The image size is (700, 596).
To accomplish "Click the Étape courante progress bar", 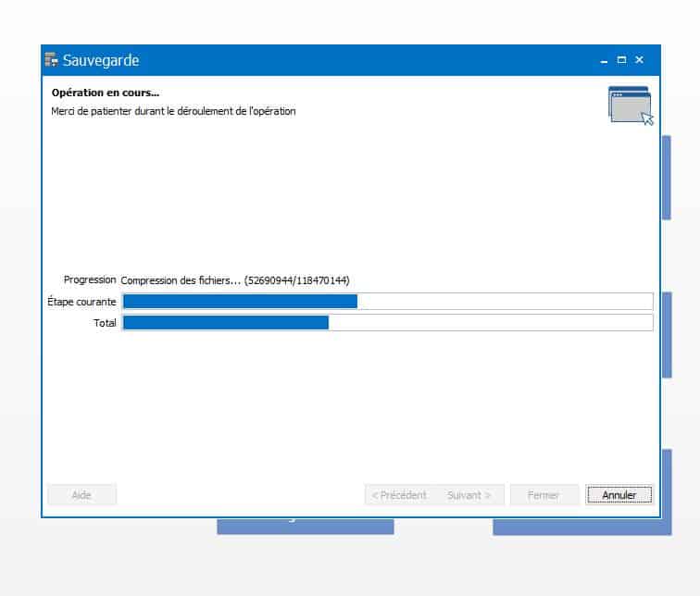I will pyautogui.click(x=387, y=301).
